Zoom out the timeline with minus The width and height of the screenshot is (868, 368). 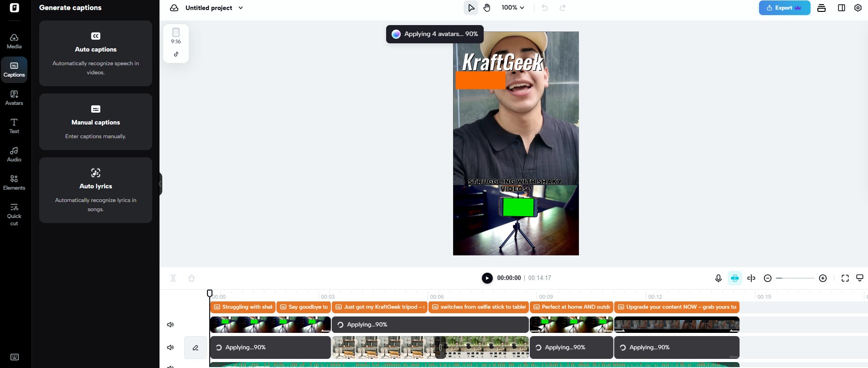768,278
